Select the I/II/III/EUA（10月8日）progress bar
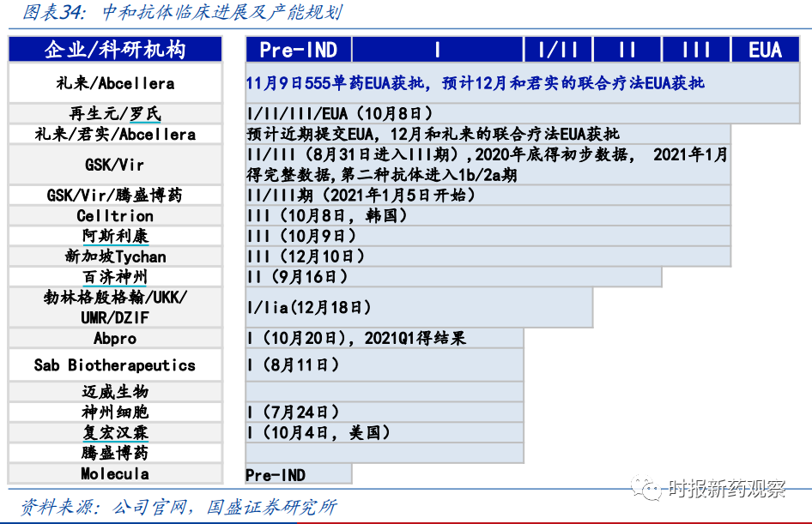The width and height of the screenshot is (812, 524). click(x=523, y=113)
